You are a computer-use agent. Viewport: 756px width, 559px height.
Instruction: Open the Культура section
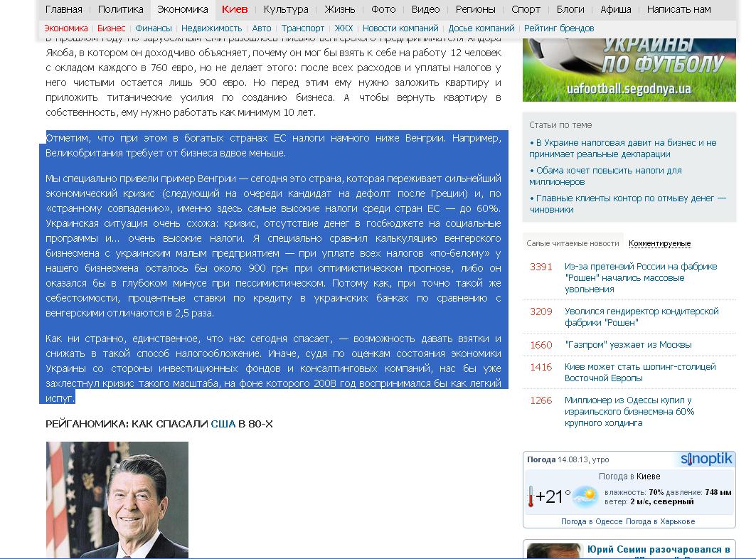pos(285,9)
